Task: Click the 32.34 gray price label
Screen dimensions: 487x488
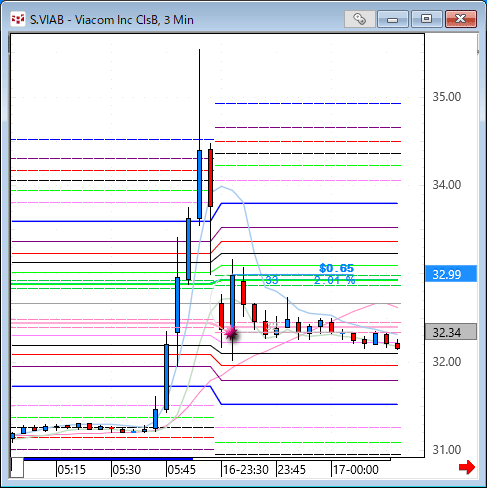Action: tap(451, 332)
